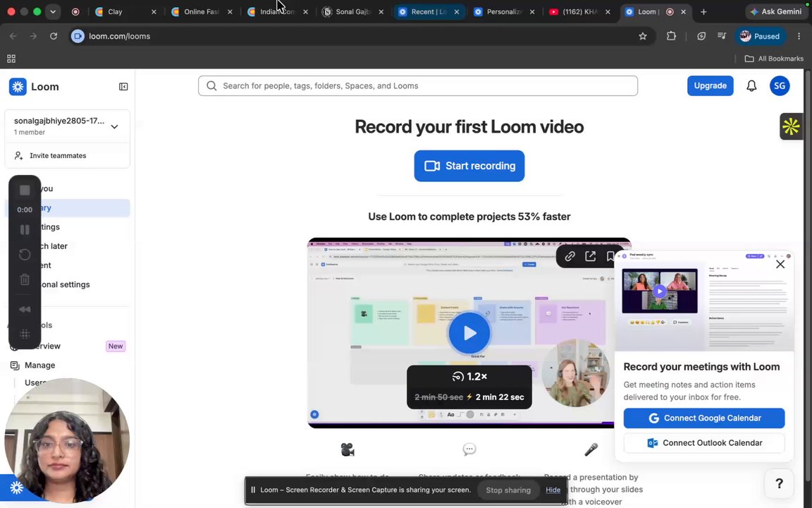Click the rewind double-arrow icon in recorder bar

click(x=25, y=310)
